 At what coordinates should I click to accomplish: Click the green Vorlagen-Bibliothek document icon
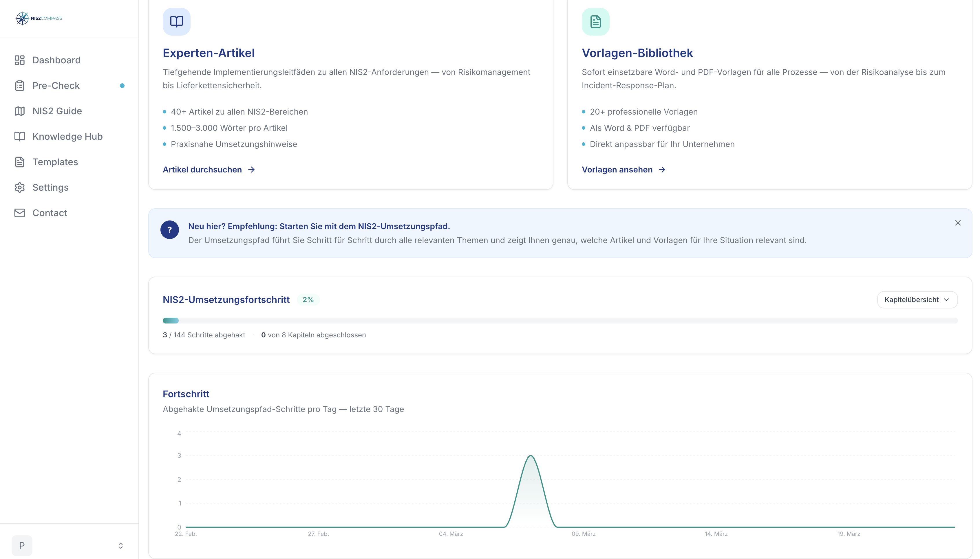coord(595,21)
